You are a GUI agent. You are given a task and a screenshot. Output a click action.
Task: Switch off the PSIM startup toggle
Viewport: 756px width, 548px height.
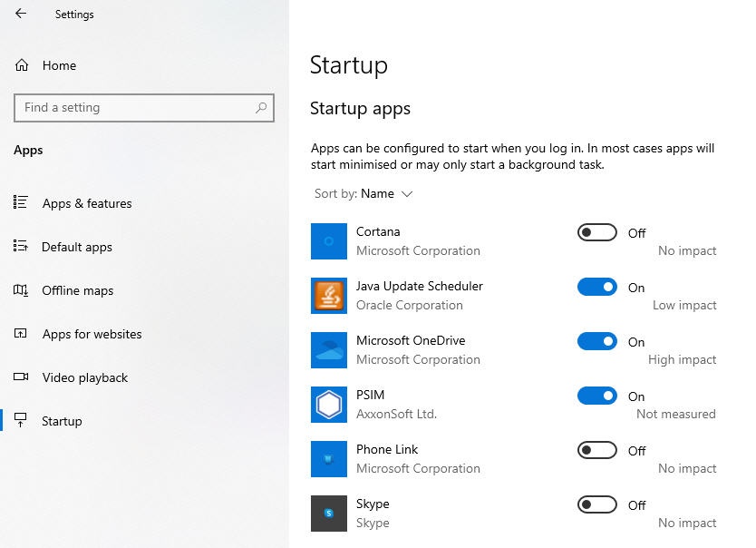point(596,396)
